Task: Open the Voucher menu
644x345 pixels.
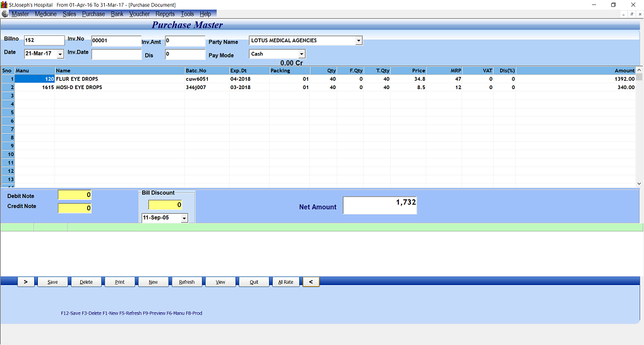Action: tap(140, 14)
